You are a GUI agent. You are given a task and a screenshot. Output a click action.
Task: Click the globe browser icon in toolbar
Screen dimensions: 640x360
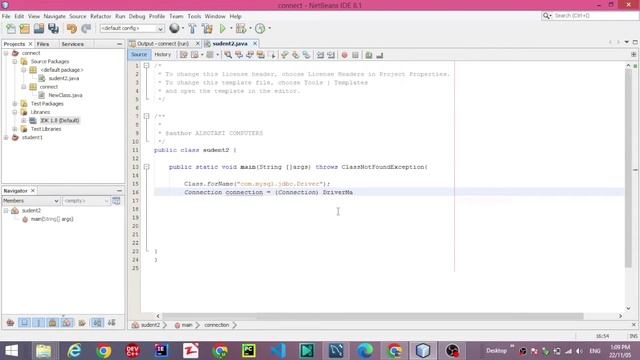[174, 28]
